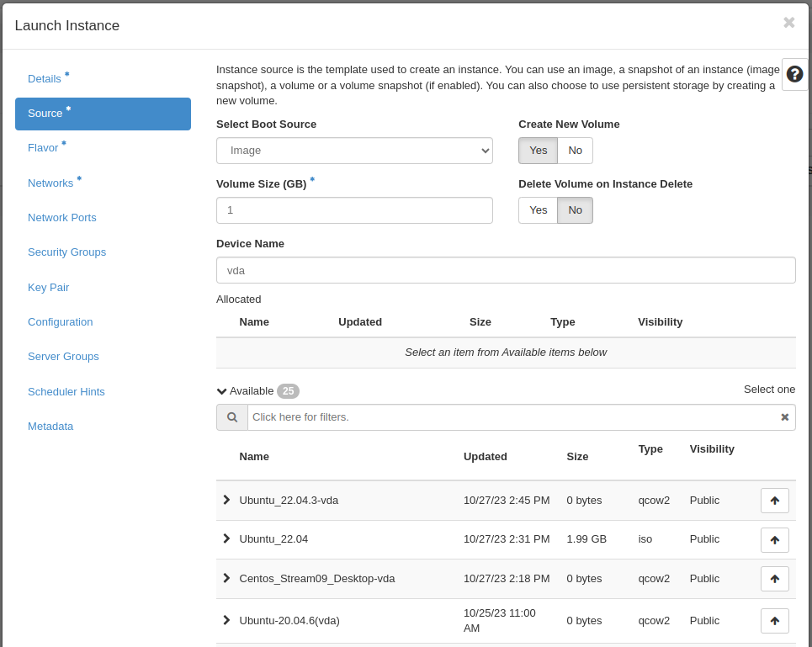Click the iso type cell
Image resolution: width=812 pixels, height=647 pixels.
[x=645, y=539]
